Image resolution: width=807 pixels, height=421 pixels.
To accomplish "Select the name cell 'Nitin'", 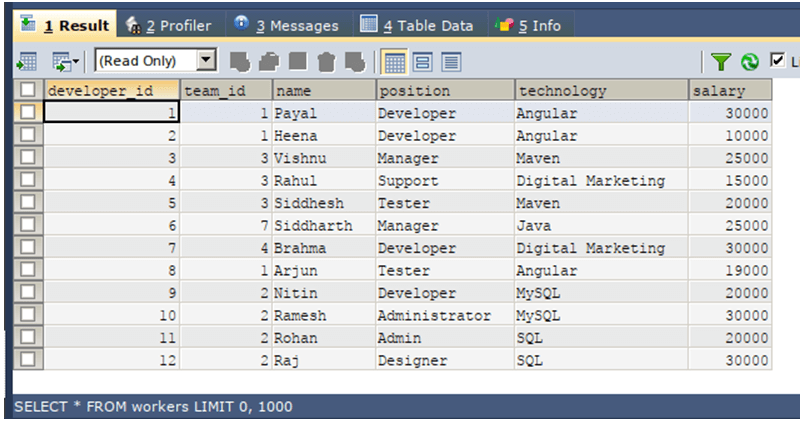I will 324,292.
